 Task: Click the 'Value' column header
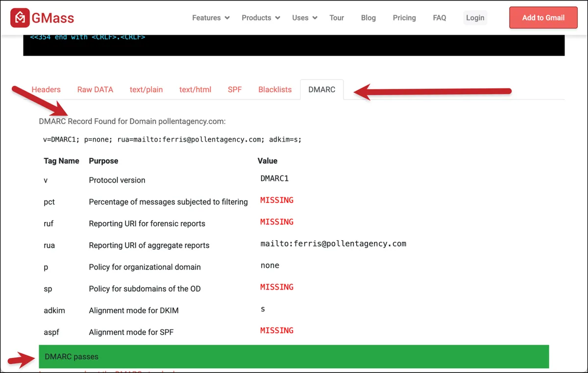(x=268, y=161)
